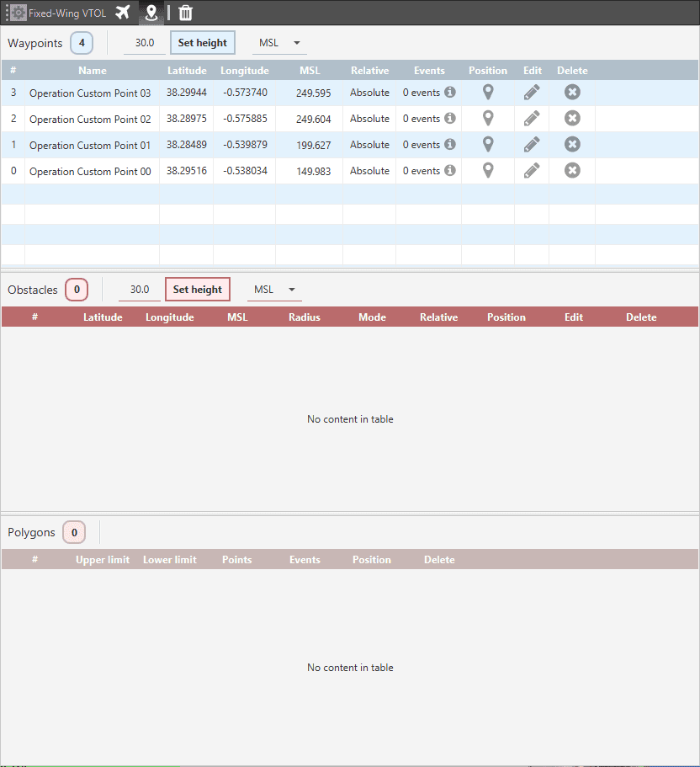The image size is (700, 767).
Task: Show events info for Custom Point 02
Action: (x=450, y=119)
